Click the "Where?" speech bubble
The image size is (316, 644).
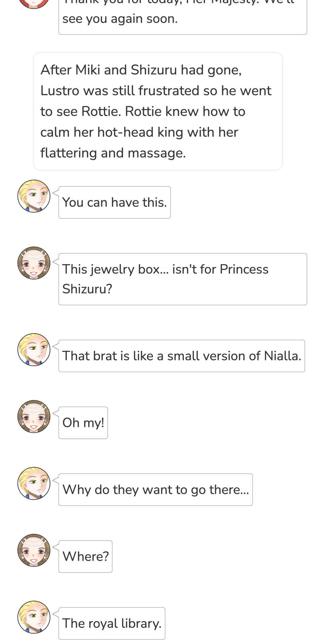(85, 557)
